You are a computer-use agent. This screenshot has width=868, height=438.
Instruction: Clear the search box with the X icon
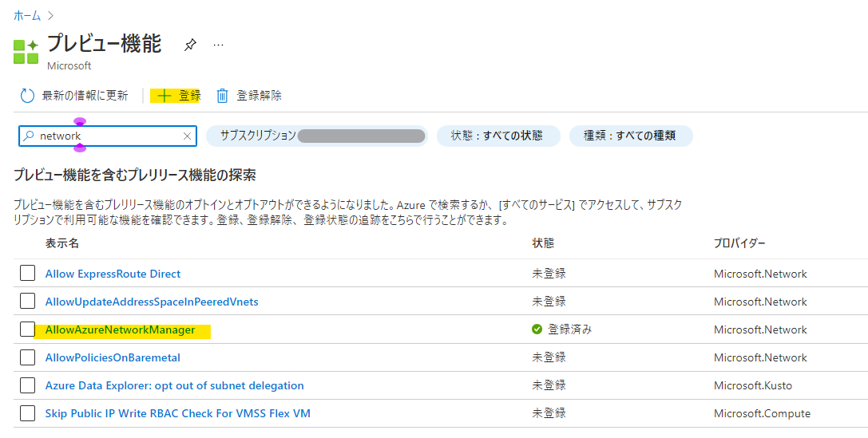point(187,136)
